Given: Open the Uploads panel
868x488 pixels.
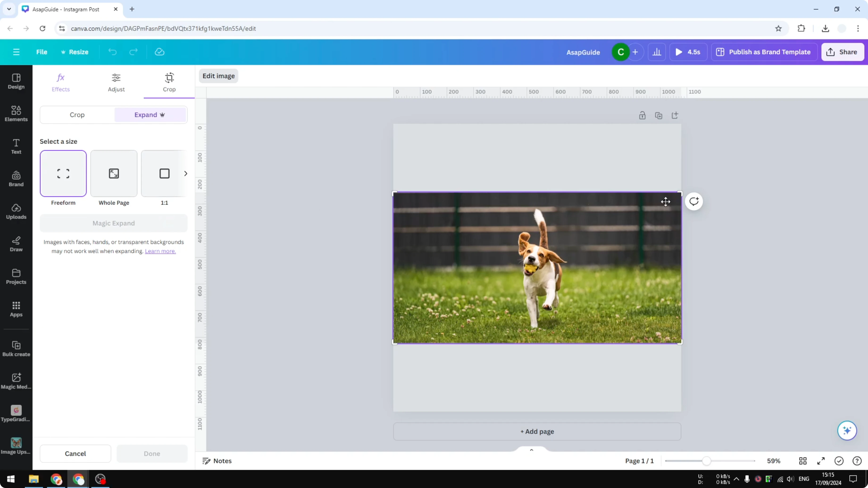Looking at the screenshot, I should pos(16,211).
